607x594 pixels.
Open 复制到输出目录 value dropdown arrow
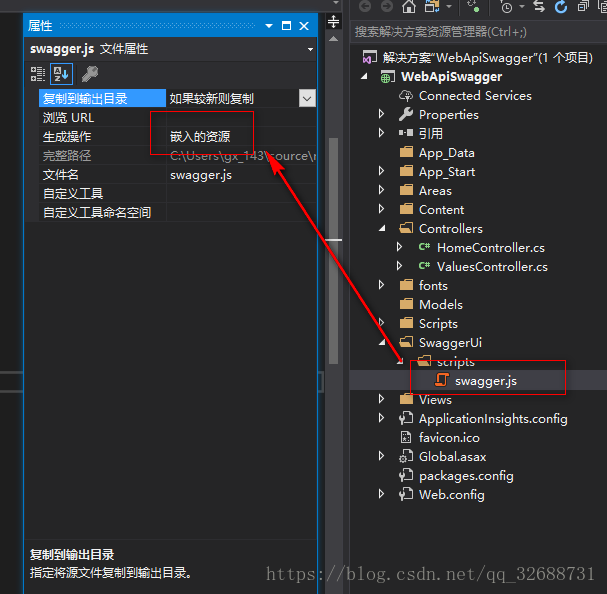[x=307, y=98]
